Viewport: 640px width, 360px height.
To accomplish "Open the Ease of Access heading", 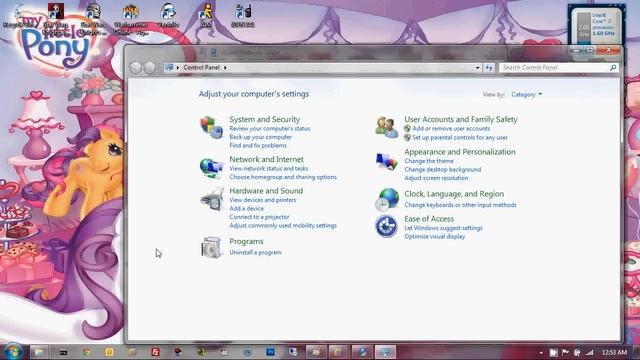I will click(429, 219).
